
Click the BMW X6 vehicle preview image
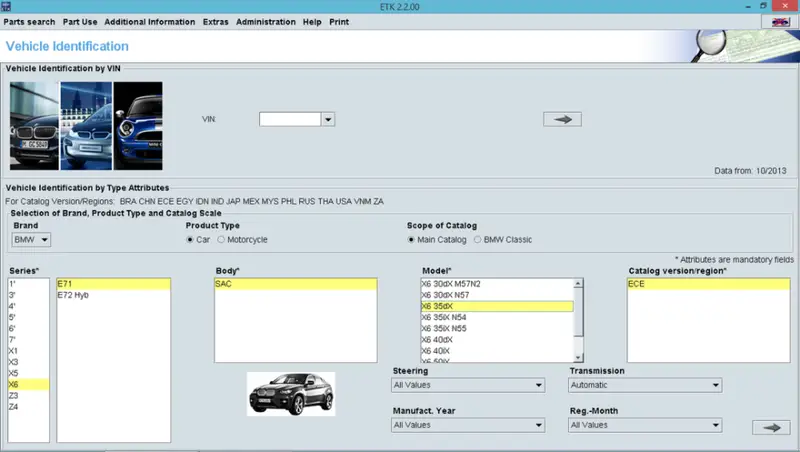tap(291, 394)
